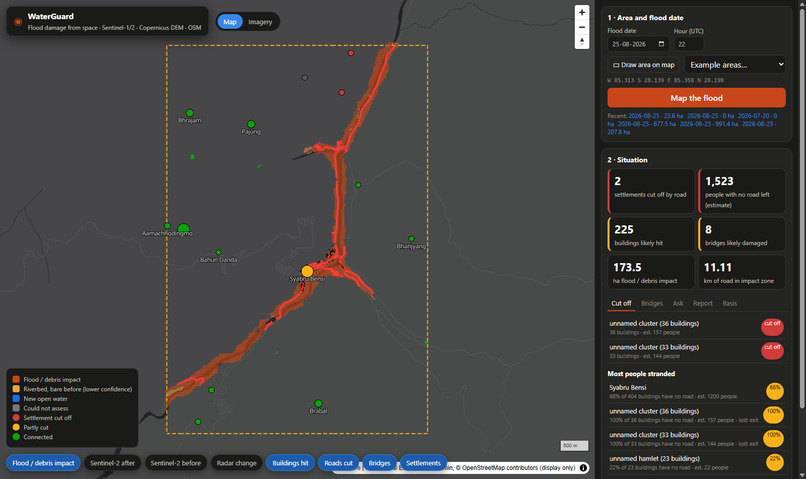Select the green Brabal settlement marker
The height and width of the screenshot is (479, 806).
pos(318,403)
